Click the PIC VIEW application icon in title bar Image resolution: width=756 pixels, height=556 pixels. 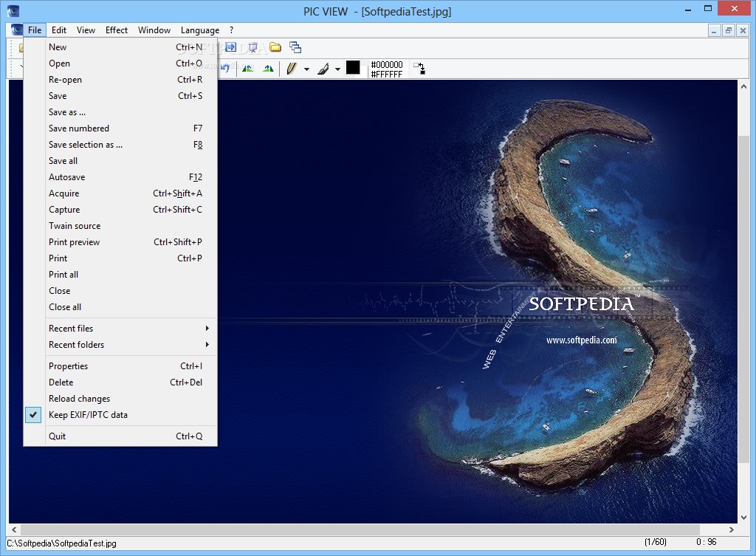pyautogui.click(x=13, y=10)
